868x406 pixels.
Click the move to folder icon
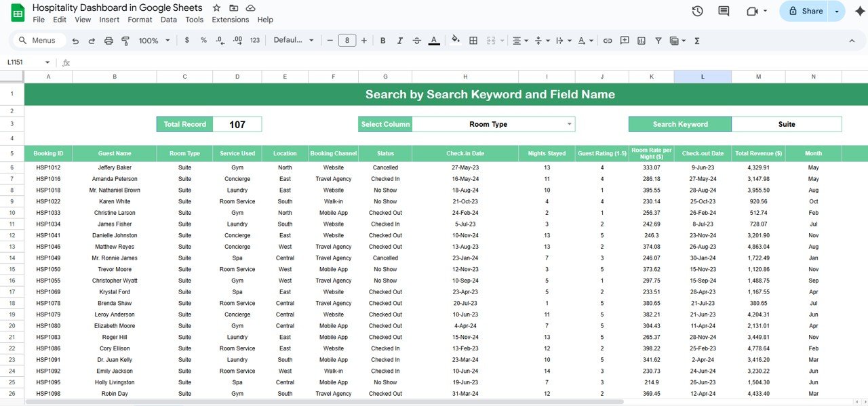click(x=234, y=8)
